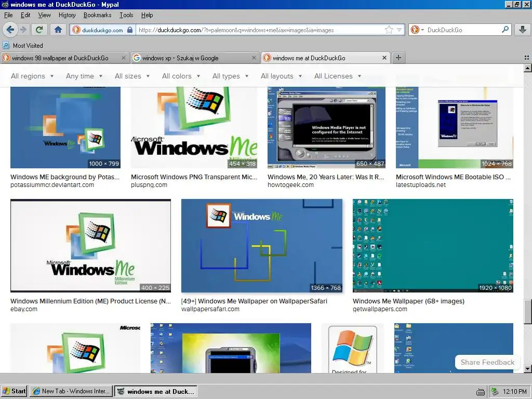This screenshot has height=399, width=532.
Task: Open the File menu
Action: 8,15
